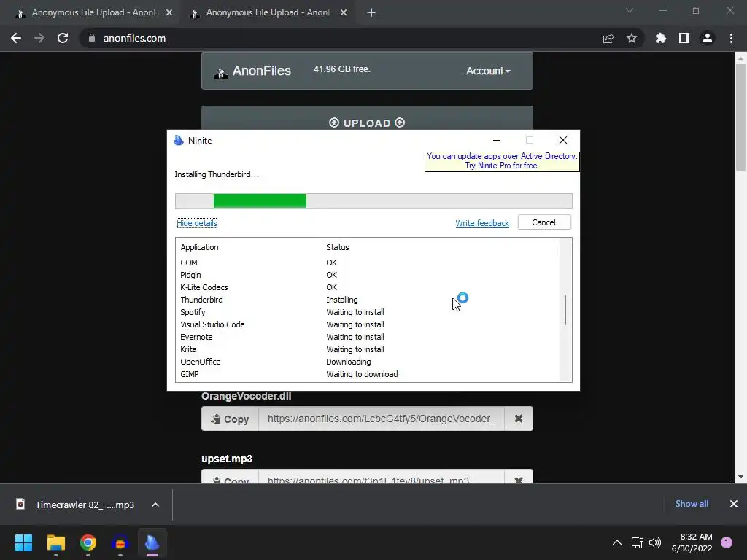Screen dimensions: 747x560
Task: Open the Chrome extensions puzzle icon
Action: click(661, 38)
